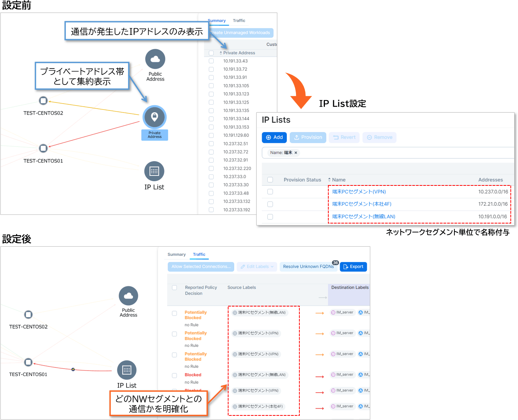Viewport: 518px width, 420px height.
Task: Remove the 'Name: 端末' filter chip via its x
Action: (x=296, y=153)
